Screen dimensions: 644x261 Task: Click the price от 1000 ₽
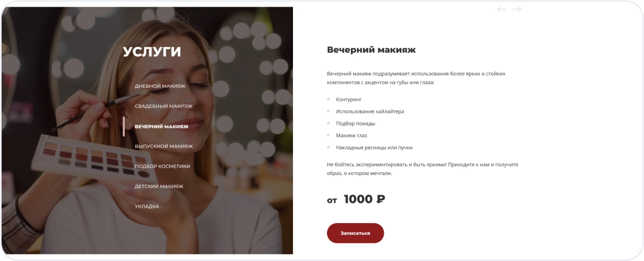tap(356, 200)
